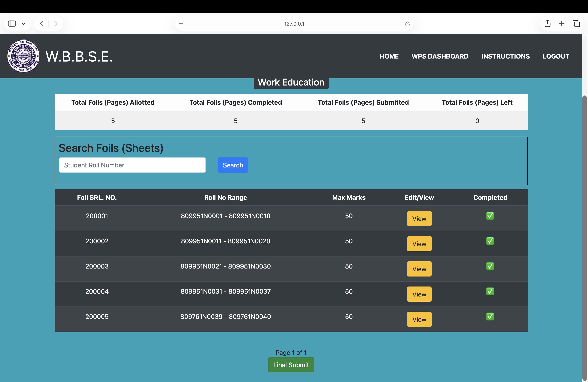
Task: Click the W.B.B.S.E. board logo emblem
Action: point(23,56)
